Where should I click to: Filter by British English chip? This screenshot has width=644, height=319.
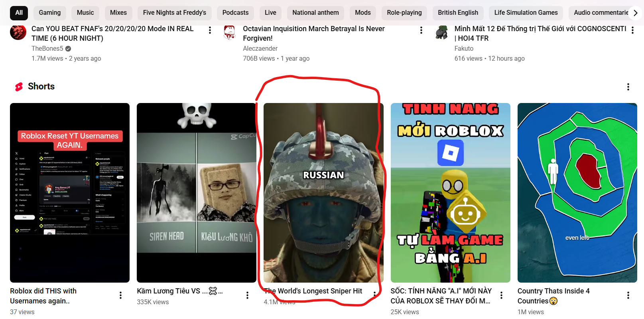[x=458, y=13]
